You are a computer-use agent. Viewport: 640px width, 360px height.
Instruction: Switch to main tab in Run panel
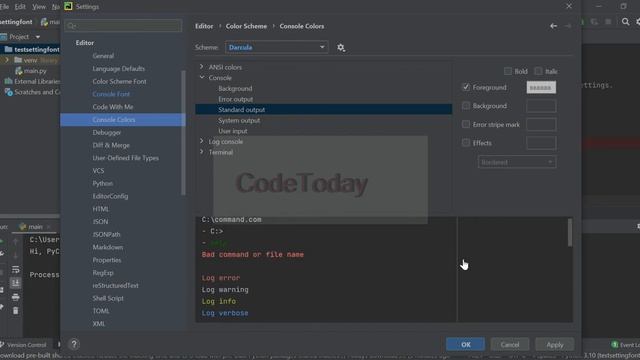pyautogui.click(x=35, y=227)
